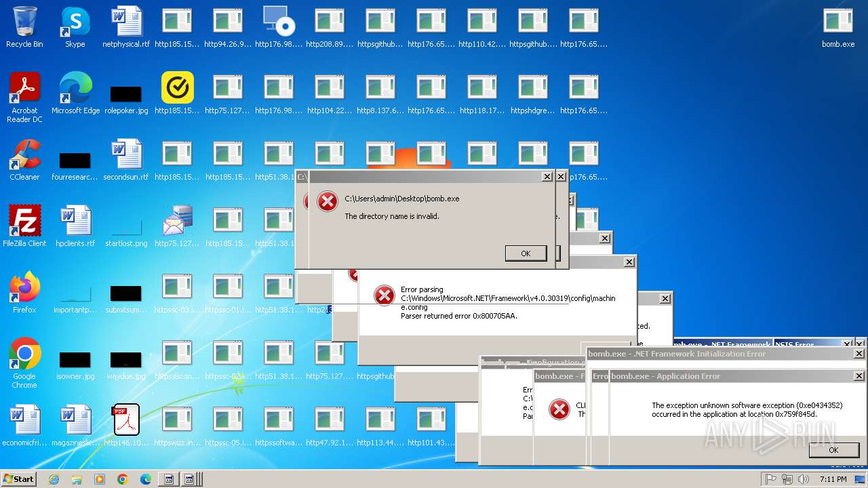This screenshot has height=488, width=868.
Task: Select the secondsun.rtf document
Action: click(126, 160)
